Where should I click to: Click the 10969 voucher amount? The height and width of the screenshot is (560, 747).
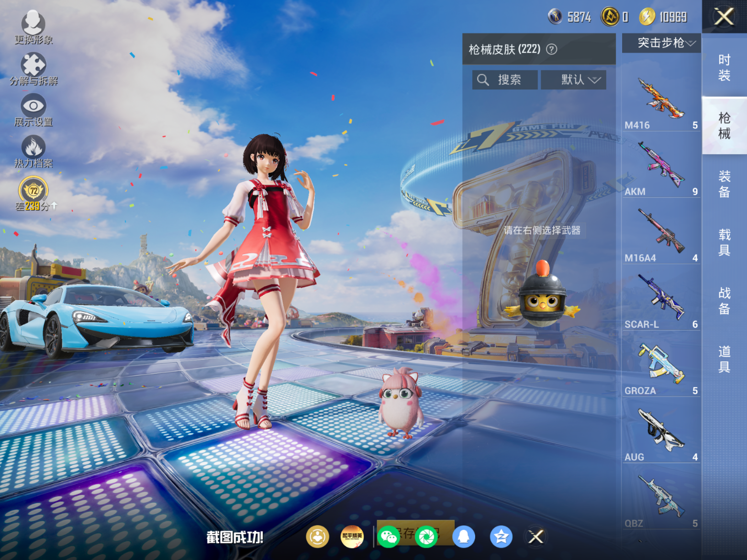pyautogui.click(x=673, y=17)
